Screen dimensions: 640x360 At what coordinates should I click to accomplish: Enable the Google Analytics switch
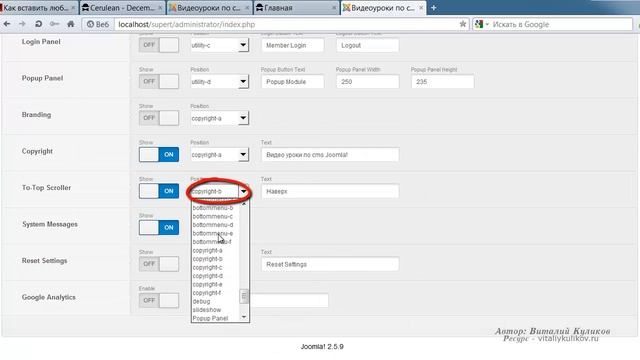click(159, 300)
